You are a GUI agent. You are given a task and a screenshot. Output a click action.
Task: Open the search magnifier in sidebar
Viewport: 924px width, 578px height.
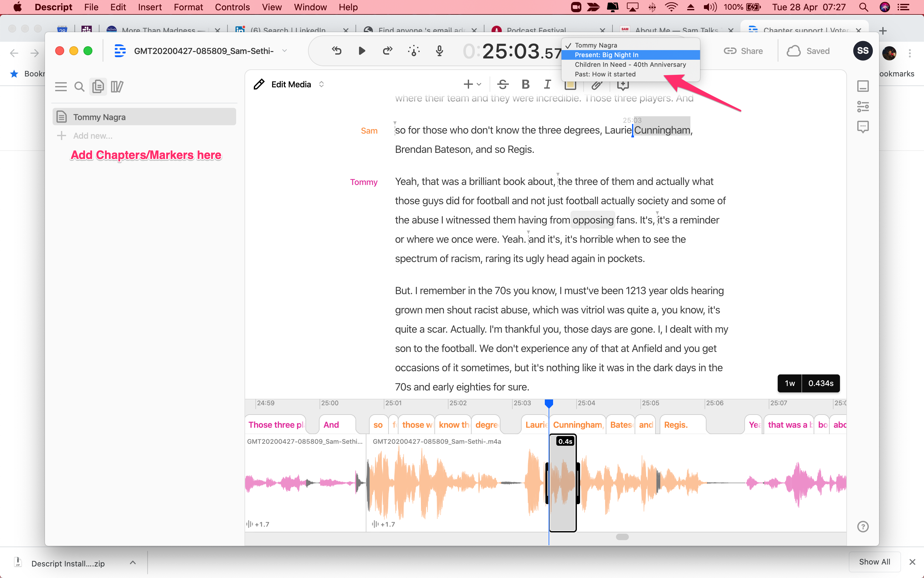pos(79,87)
